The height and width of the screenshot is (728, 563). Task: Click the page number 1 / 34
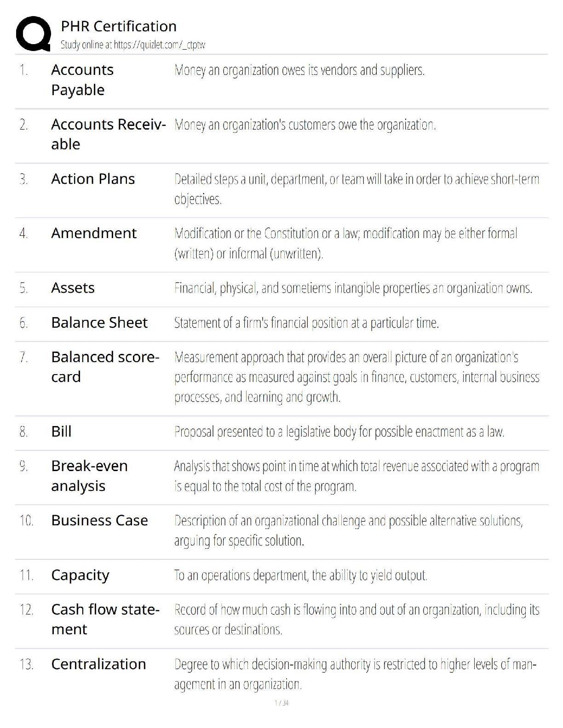pyautogui.click(x=281, y=703)
